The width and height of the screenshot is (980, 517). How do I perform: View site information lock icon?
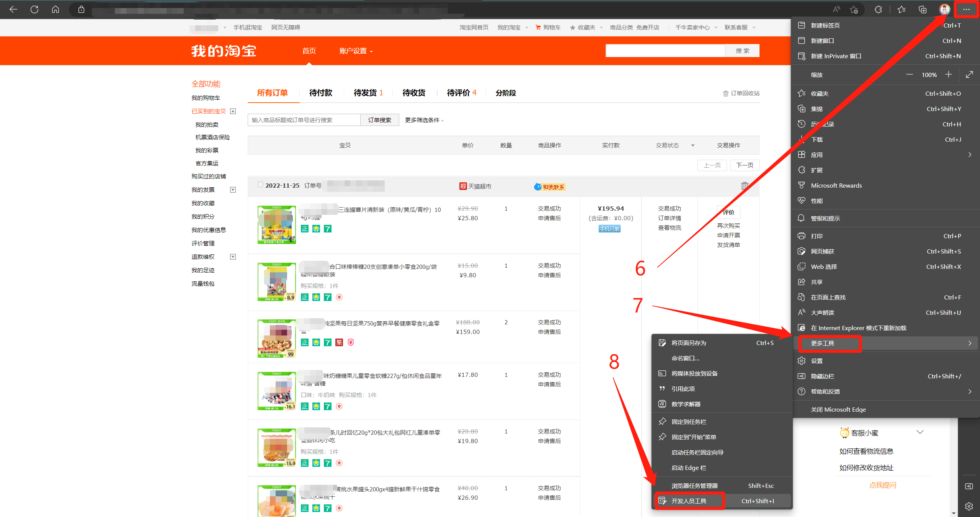[x=81, y=10]
